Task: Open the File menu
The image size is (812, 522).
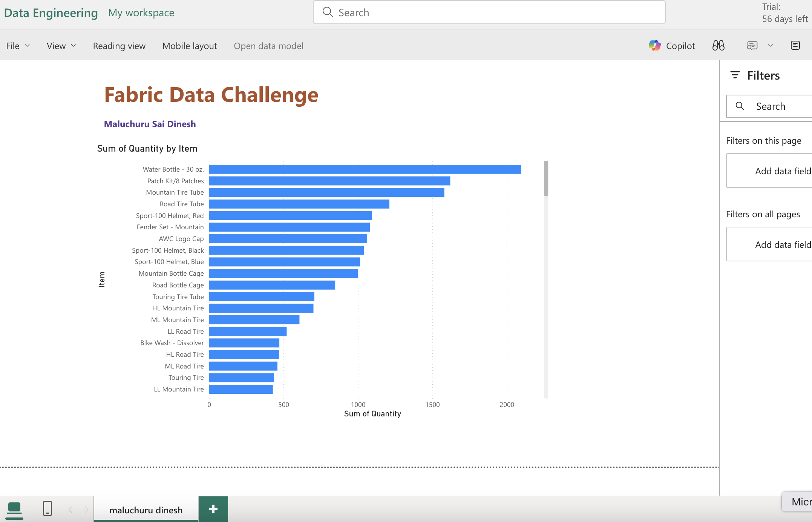Action: (18, 46)
